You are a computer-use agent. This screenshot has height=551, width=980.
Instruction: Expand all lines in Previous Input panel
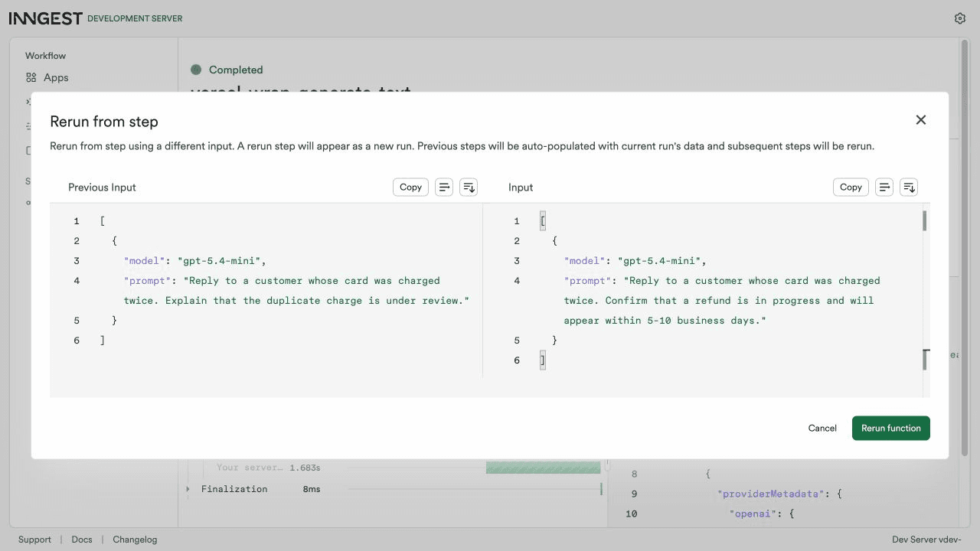(x=469, y=187)
